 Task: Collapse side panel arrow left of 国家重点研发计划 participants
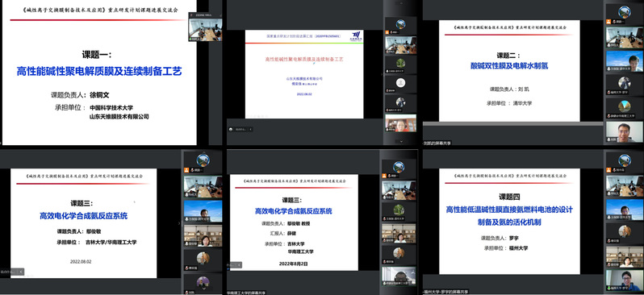pos(382,74)
